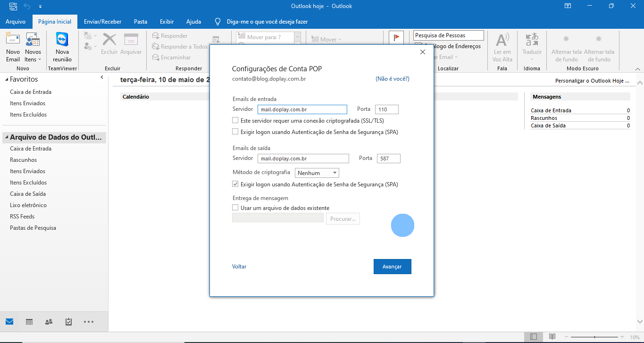
Task: Switch to Normal view in the status bar
Action: tap(533, 337)
